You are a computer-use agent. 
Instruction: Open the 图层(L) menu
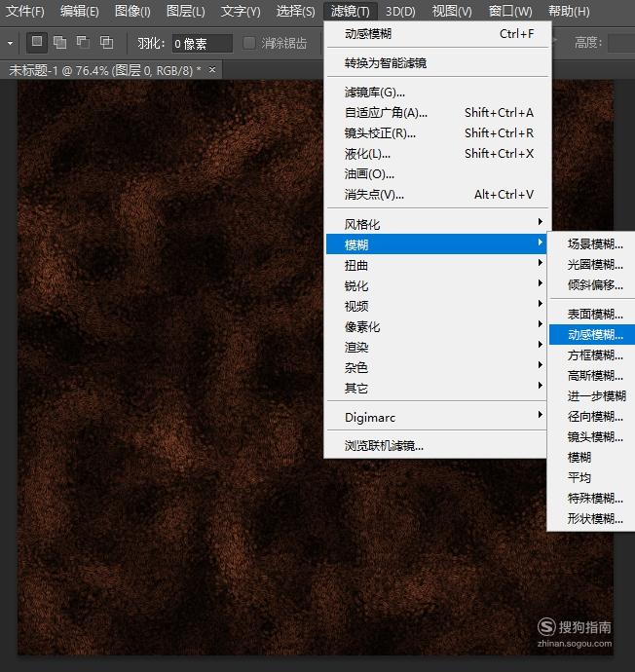coord(185,11)
